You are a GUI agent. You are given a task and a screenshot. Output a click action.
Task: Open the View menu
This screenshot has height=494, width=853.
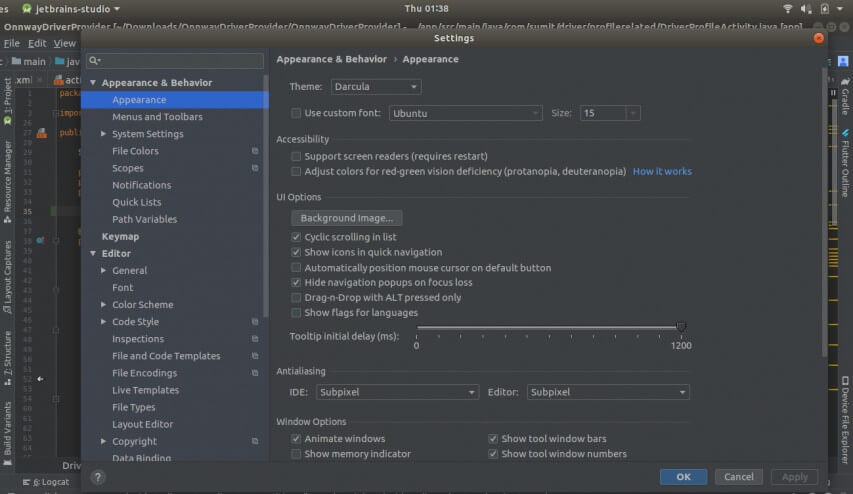point(64,44)
